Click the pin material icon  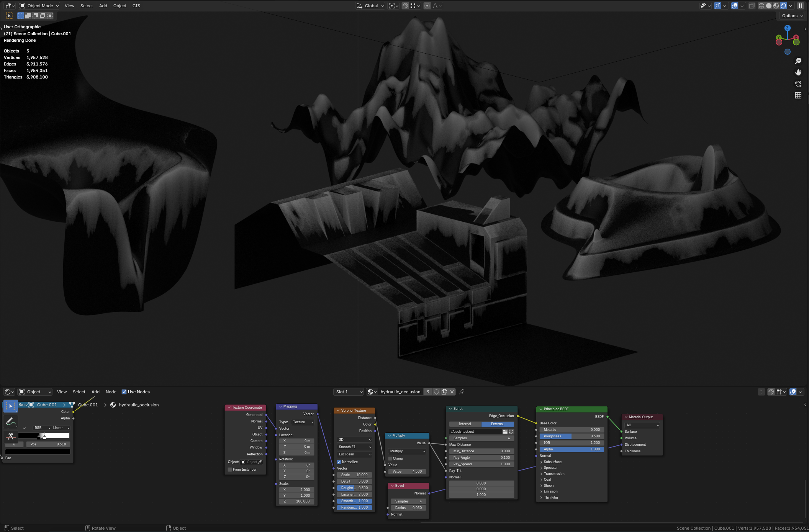pos(462,392)
